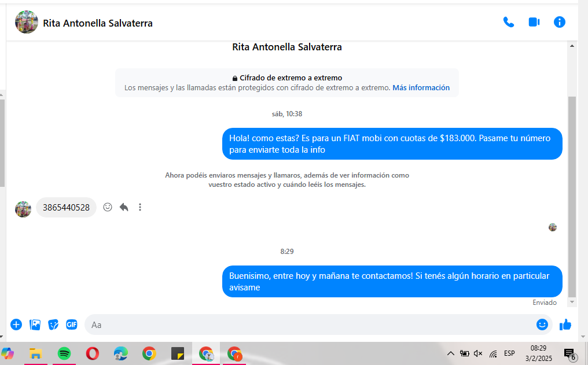
Task: Start a voice call with the phone icon
Action: tap(509, 23)
